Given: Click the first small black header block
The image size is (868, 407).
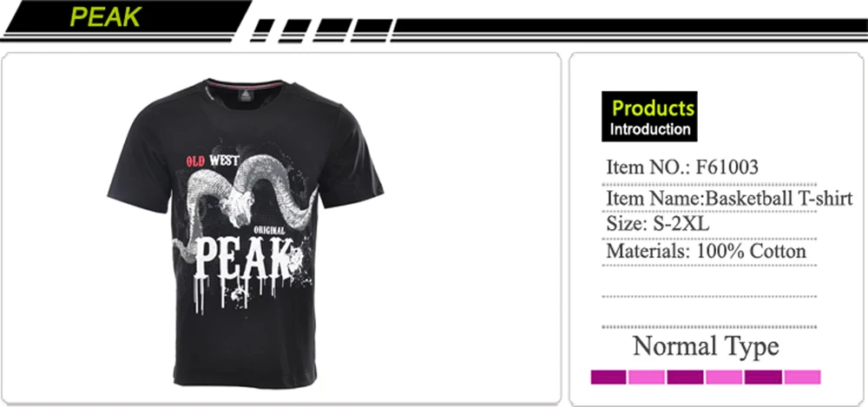Looking at the screenshot, I should tap(264, 25).
